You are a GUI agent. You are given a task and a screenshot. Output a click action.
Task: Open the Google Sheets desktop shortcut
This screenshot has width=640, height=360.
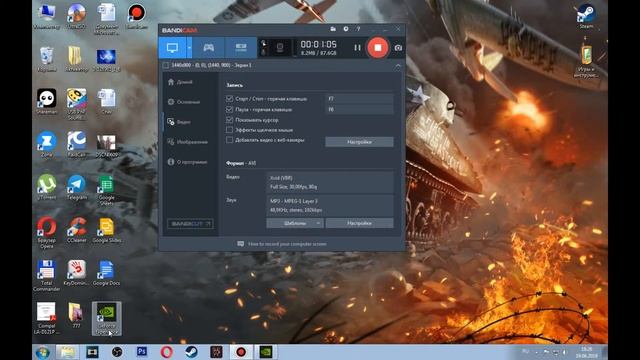pos(106,189)
